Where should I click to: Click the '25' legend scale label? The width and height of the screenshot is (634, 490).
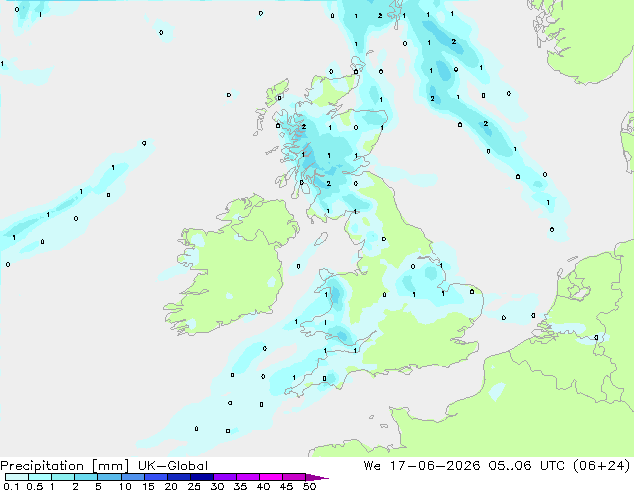194,486
